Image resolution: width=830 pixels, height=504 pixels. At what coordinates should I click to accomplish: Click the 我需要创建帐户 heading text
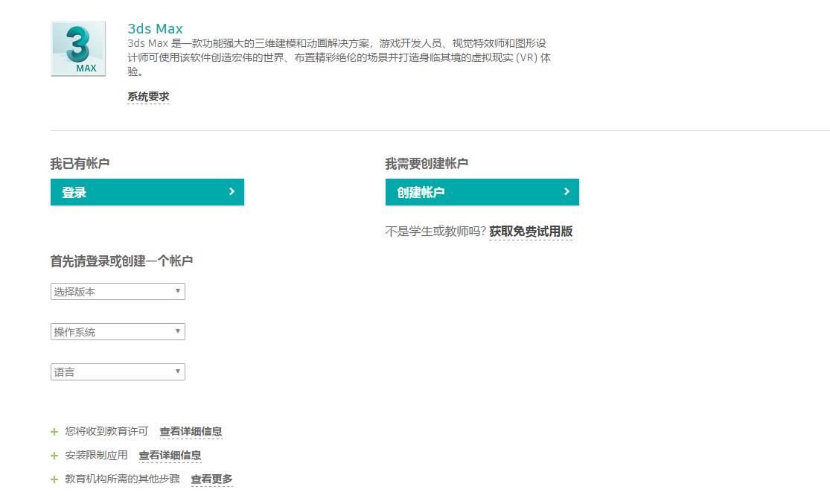click(427, 164)
